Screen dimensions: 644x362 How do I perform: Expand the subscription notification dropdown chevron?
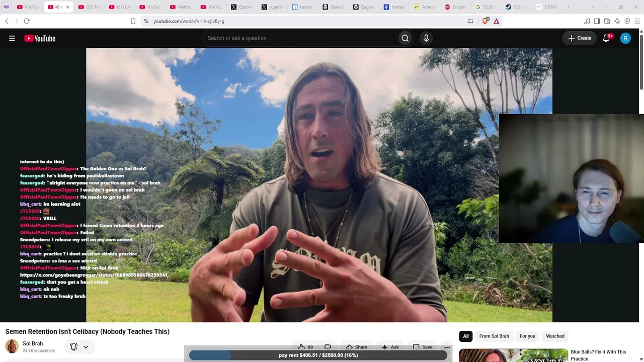coord(86,347)
